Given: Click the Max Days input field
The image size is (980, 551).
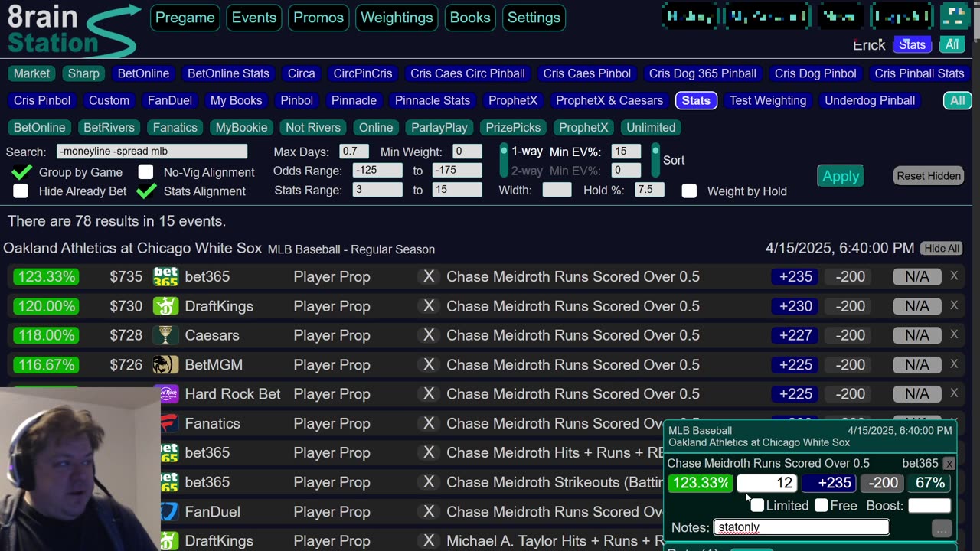Looking at the screenshot, I should tap(354, 152).
